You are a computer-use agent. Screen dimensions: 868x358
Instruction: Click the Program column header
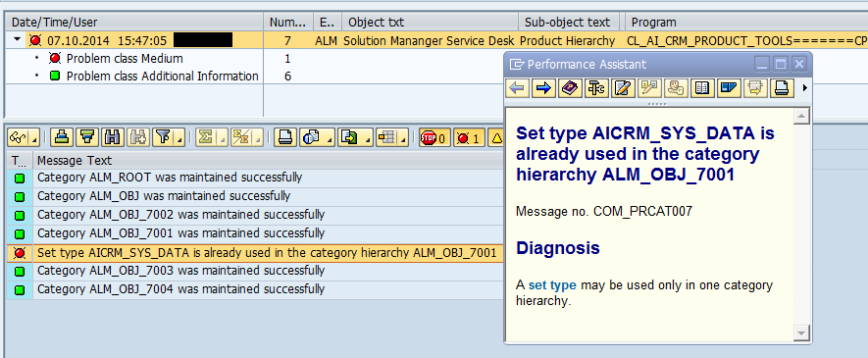[x=746, y=23]
